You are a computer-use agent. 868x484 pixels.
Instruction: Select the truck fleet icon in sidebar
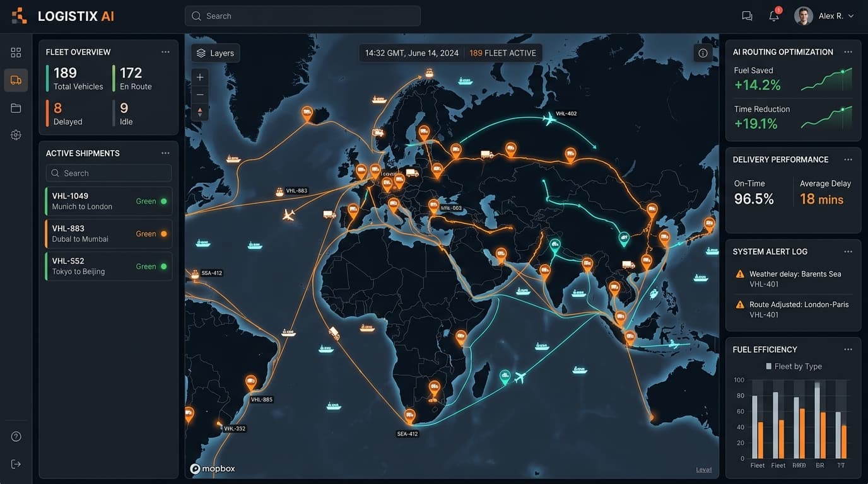(x=16, y=80)
